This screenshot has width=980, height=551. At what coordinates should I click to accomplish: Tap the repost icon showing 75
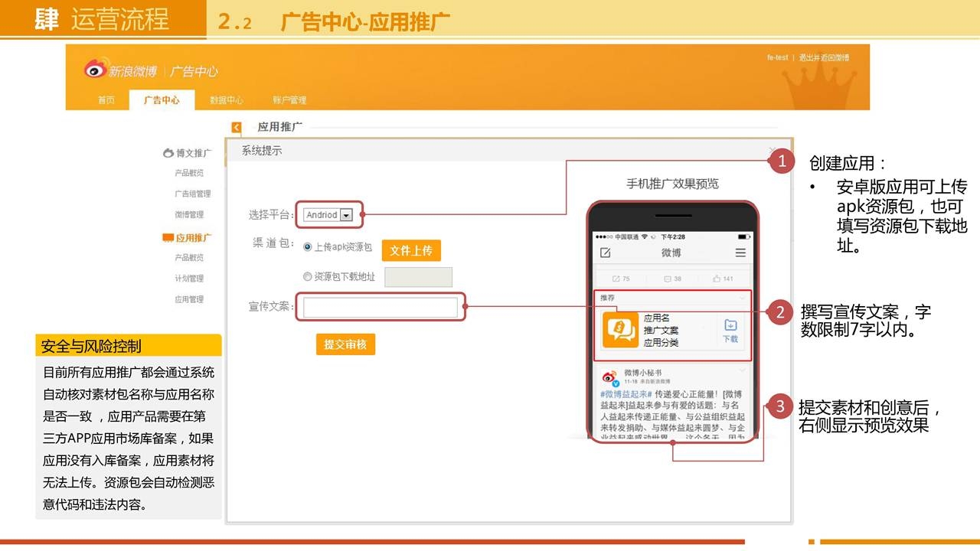[x=621, y=279]
